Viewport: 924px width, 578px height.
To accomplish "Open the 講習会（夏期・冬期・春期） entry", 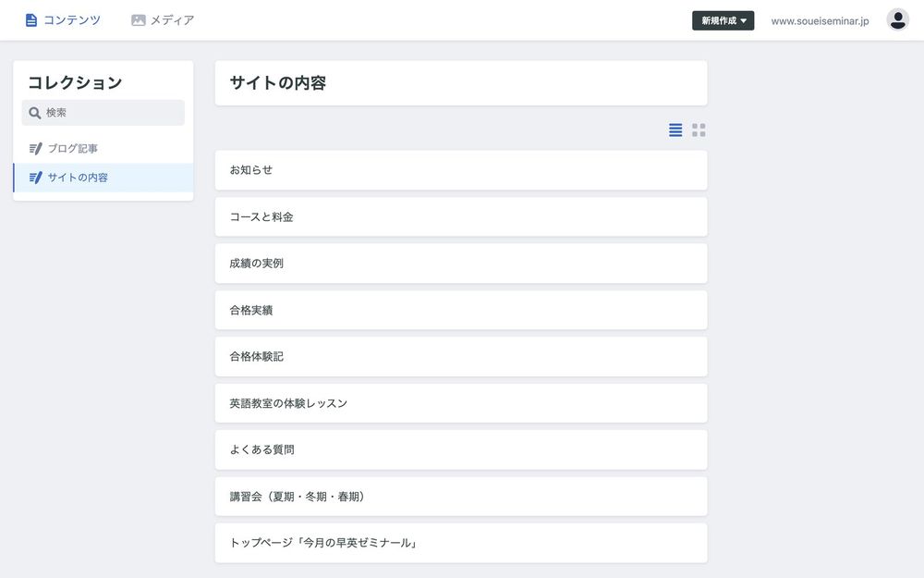I will tap(461, 496).
